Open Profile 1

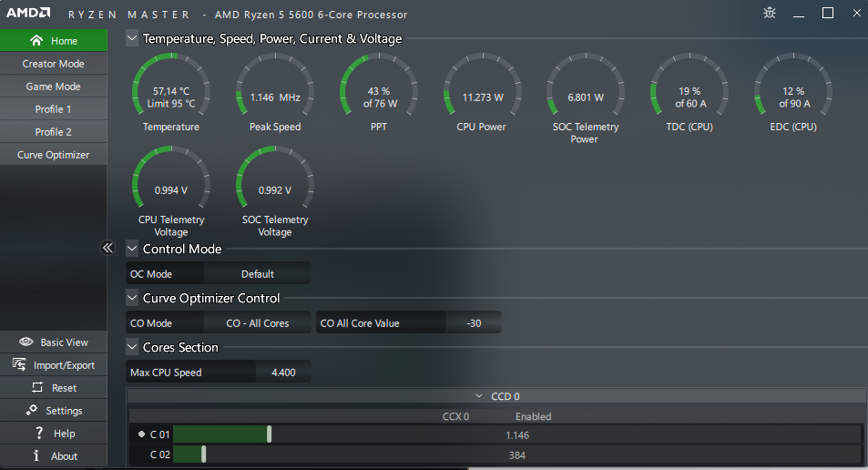(x=54, y=109)
